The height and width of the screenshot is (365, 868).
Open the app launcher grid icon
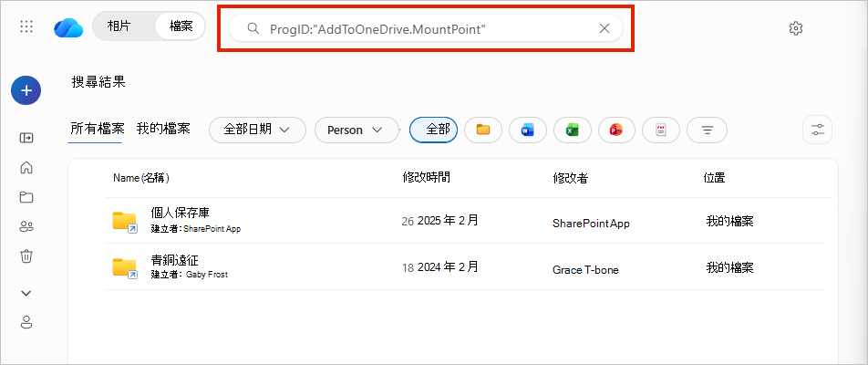(26, 26)
